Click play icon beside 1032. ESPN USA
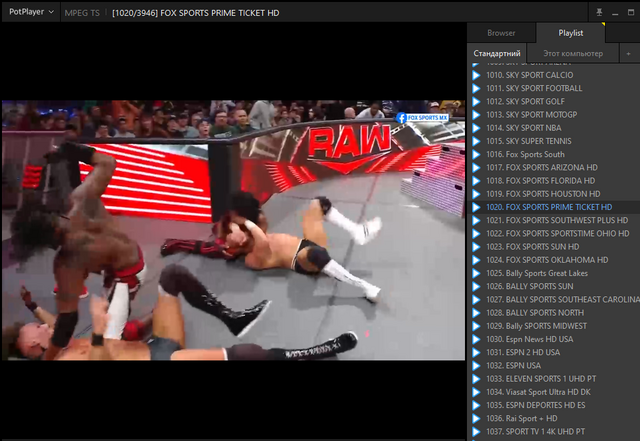Screen dimensions: 640x441 point(476,365)
